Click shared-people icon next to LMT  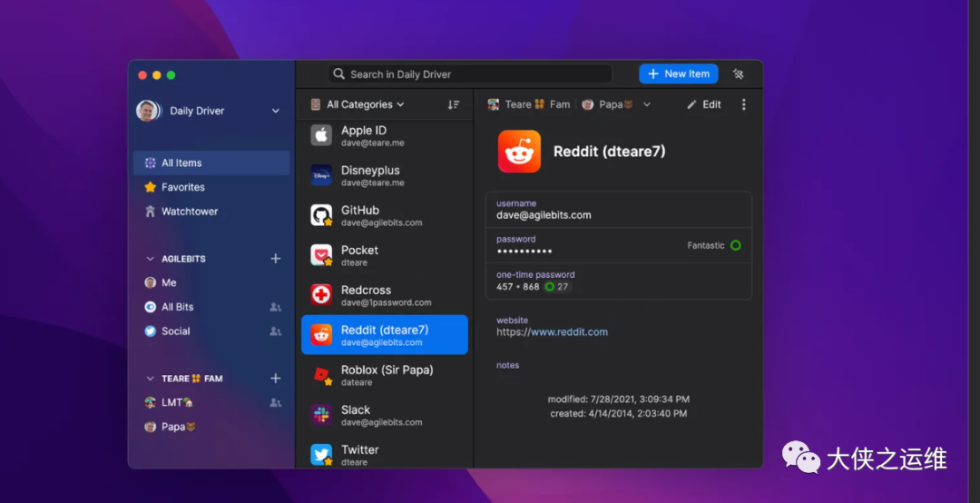pyautogui.click(x=276, y=403)
